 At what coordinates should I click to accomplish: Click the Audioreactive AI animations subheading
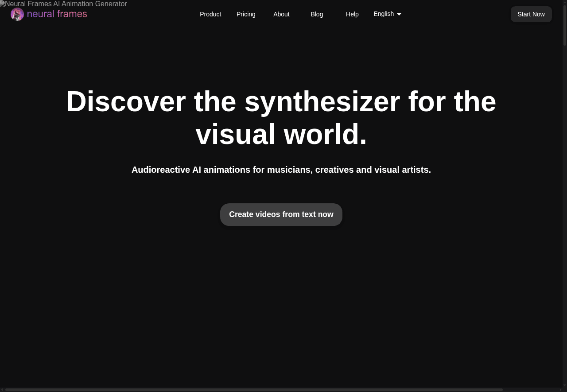pos(281,170)
